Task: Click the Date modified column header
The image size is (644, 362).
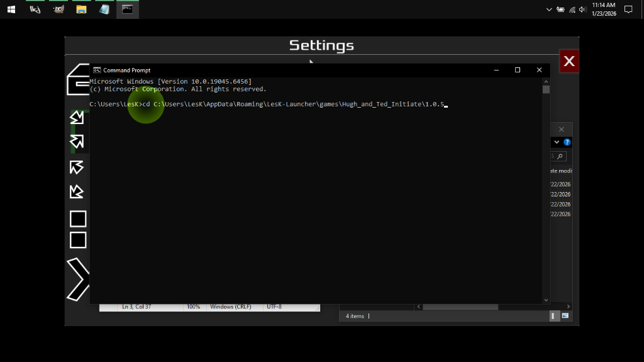Action: pos(559,171)
